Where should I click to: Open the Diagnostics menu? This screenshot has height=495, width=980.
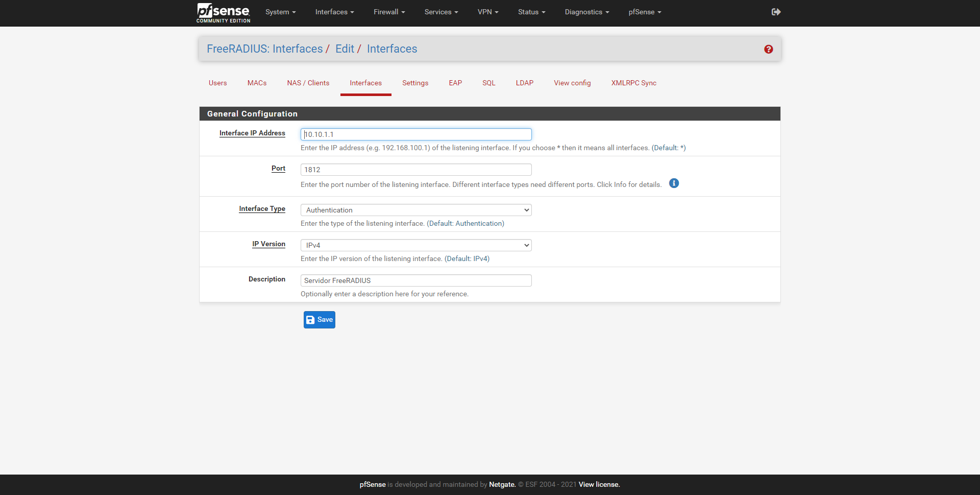coord(587,12)
